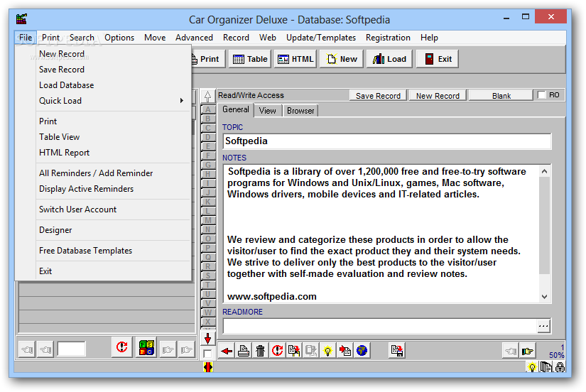Open Table view from the toolbar
Viewport: 586px width, 392px height.
coord(250,59)
